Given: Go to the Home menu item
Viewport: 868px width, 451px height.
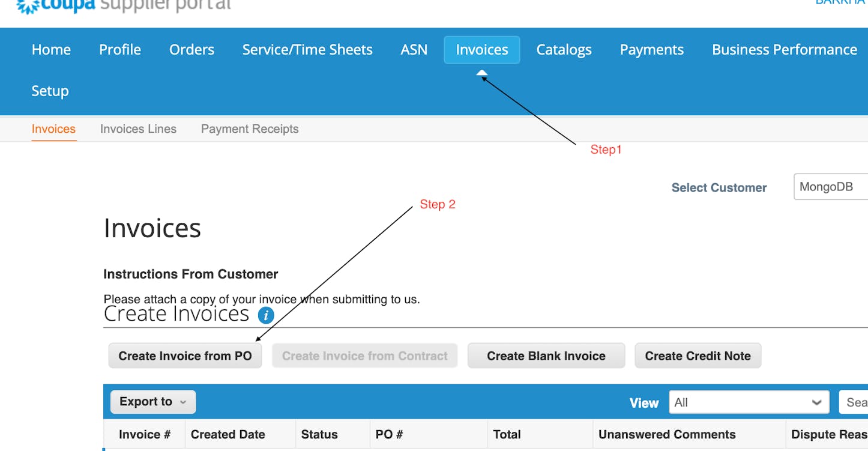Looking at the screenshot, I should click(51, 49).
